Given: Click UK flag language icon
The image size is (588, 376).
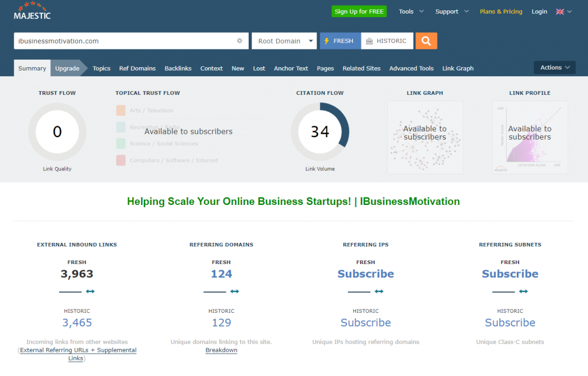Looking at the screenshot, I should click(559, 11).
